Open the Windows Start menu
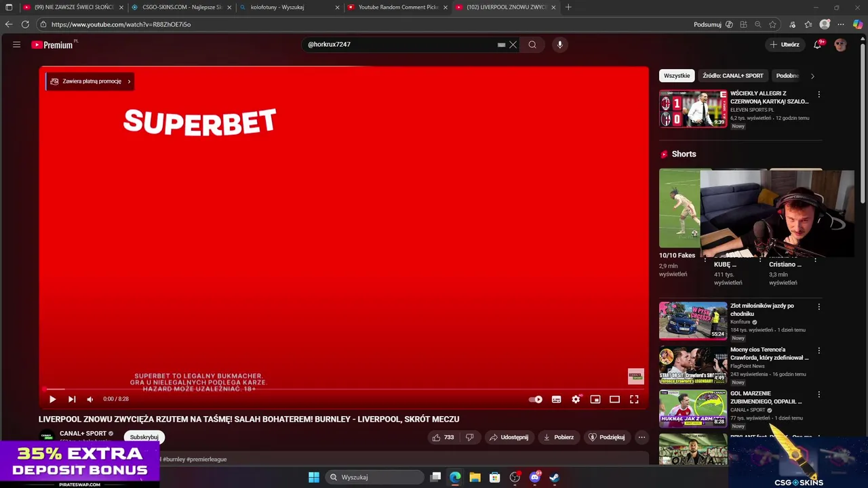Image resolution: width=868 pixels, height=488 pixels. click(x=314, y=477)
